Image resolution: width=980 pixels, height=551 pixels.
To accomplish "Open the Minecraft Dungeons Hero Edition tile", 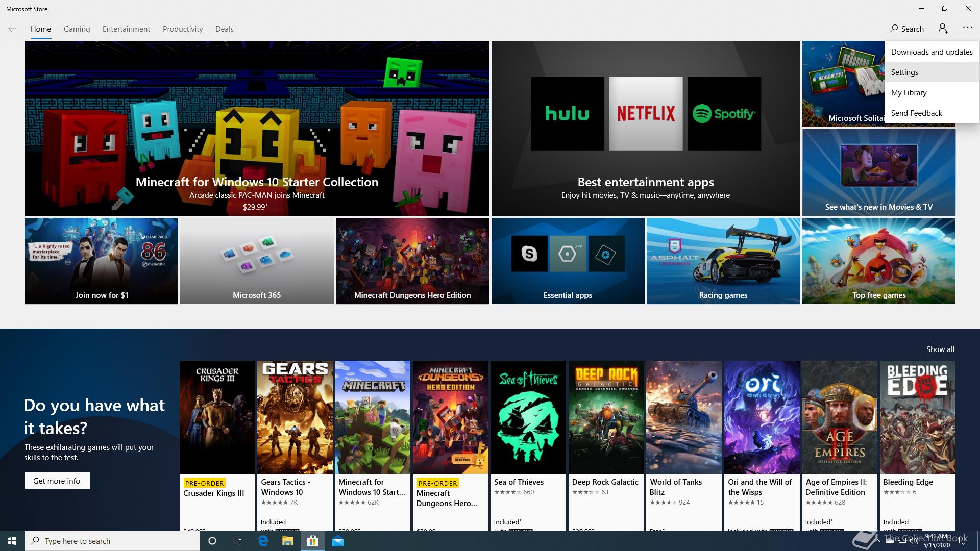I will pyautogui.click(x=412, y=261).
